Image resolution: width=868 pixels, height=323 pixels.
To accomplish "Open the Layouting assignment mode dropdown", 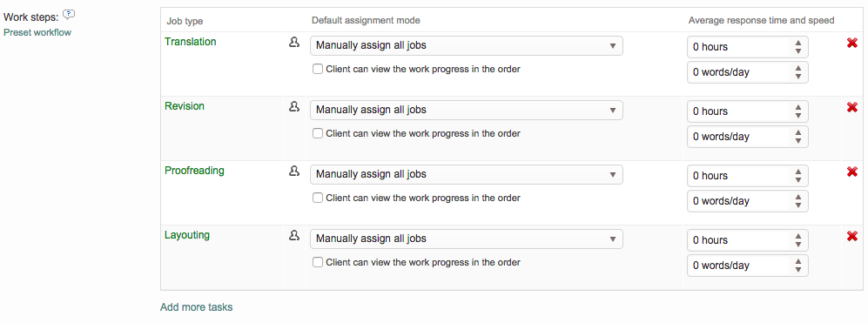I will pyautogui.click(x=466, y=239).
